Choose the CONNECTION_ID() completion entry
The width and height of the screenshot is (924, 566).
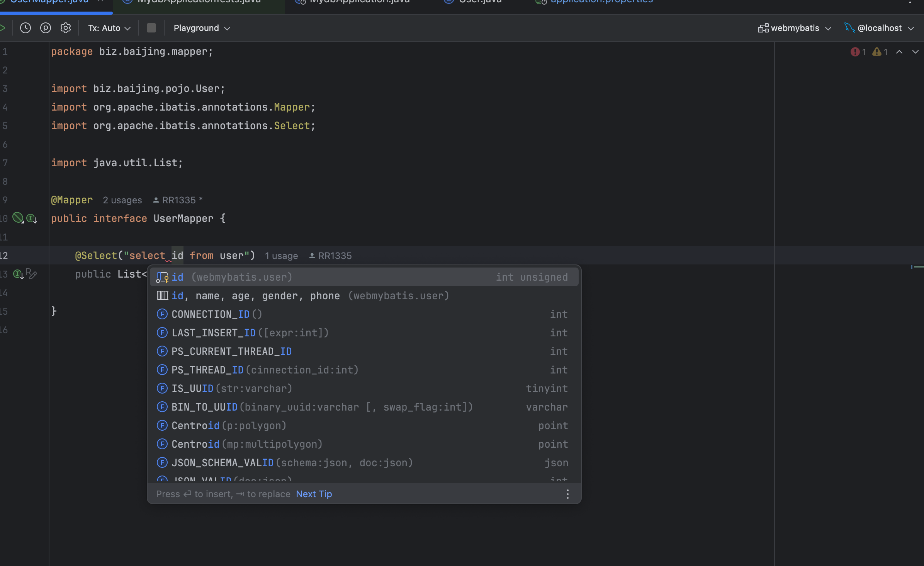click(217, 314)
